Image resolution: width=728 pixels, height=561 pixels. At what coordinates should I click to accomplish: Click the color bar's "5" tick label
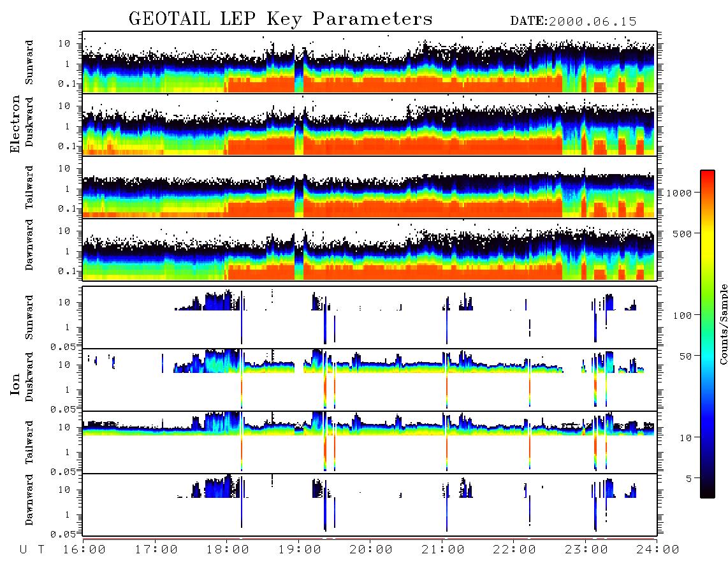[x=688, y=478]
